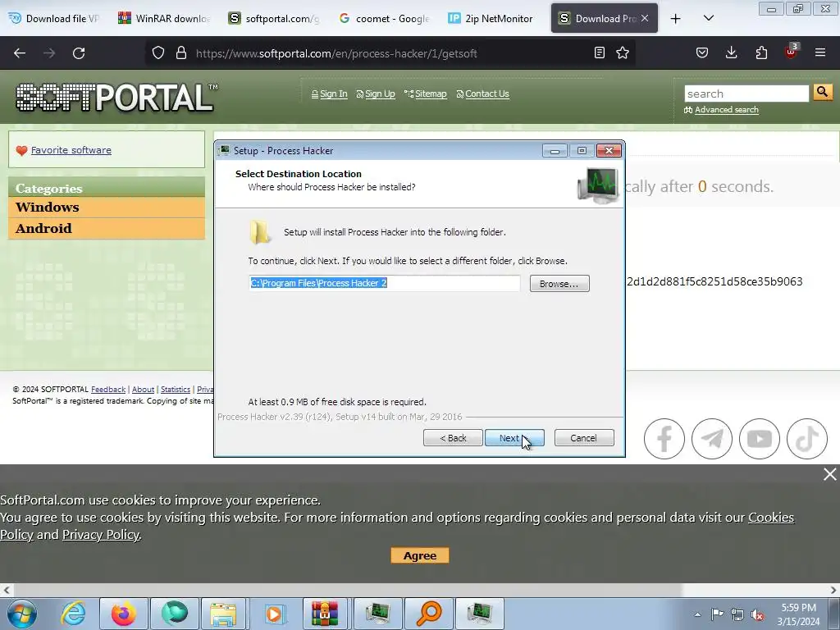Switch to the coomet Google tab
The width and height of the screenshot is (840, 630).
(384, 19)
